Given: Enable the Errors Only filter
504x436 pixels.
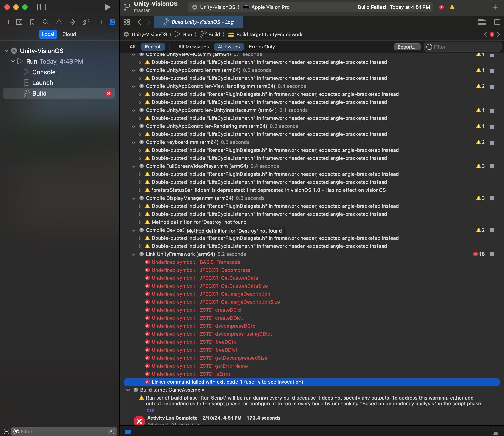Looking at the screenshot, I should pos(262,47).
